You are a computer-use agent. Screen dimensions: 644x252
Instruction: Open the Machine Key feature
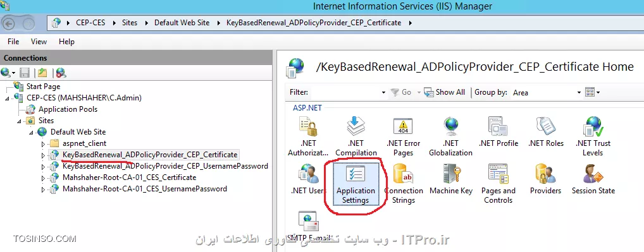pyautogui.click(x=450, y=179)
